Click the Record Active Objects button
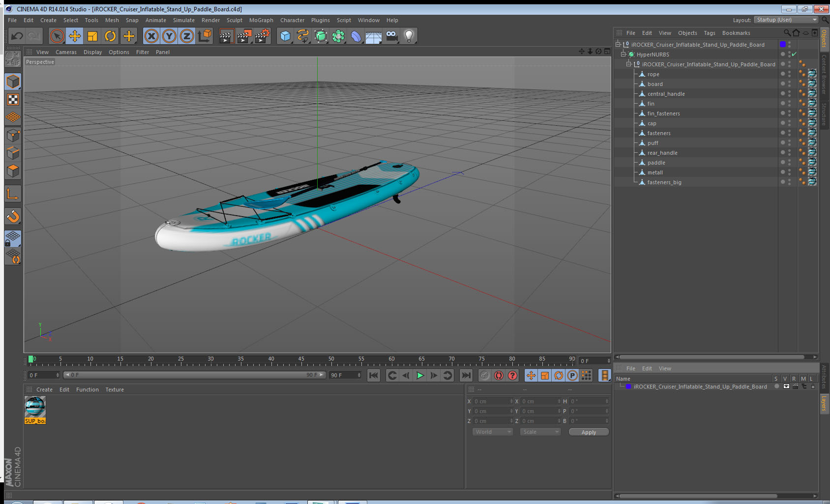This screenshot has width=830, height=504. 485,375
